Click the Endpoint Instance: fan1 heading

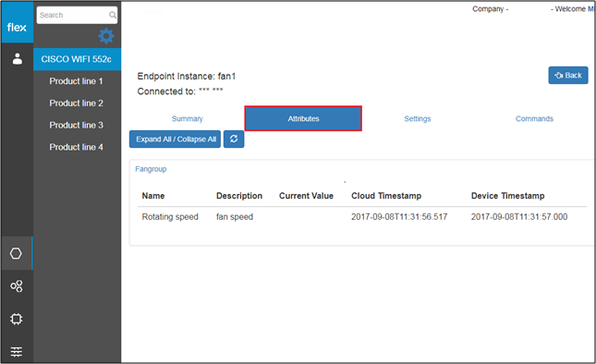[x=187, y=77]
